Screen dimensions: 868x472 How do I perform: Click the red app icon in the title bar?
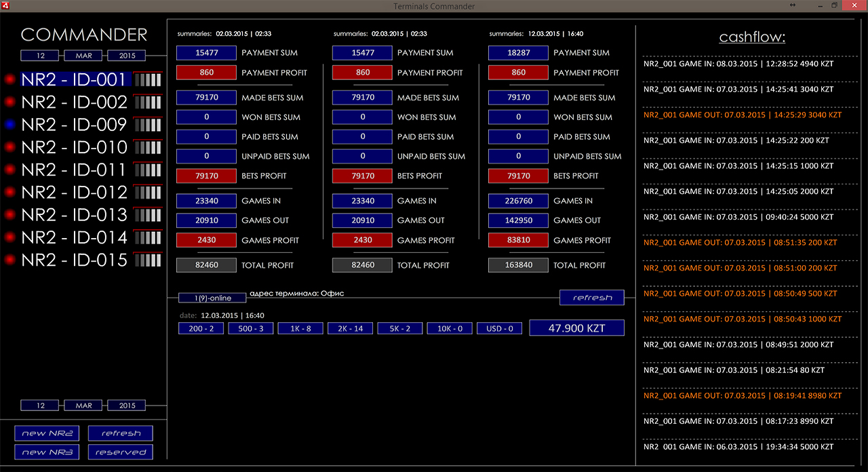coord(6,5)
